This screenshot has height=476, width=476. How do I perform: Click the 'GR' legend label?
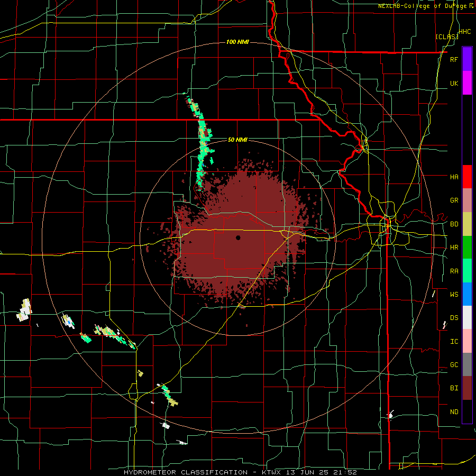point(454,200)
